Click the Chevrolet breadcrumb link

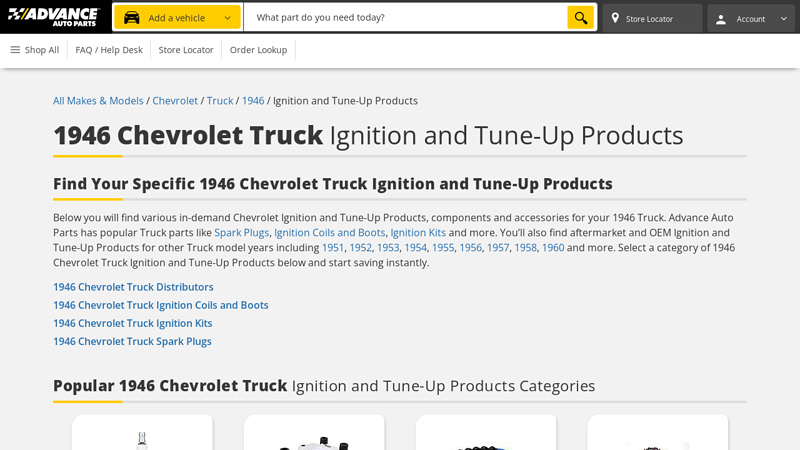175,101
